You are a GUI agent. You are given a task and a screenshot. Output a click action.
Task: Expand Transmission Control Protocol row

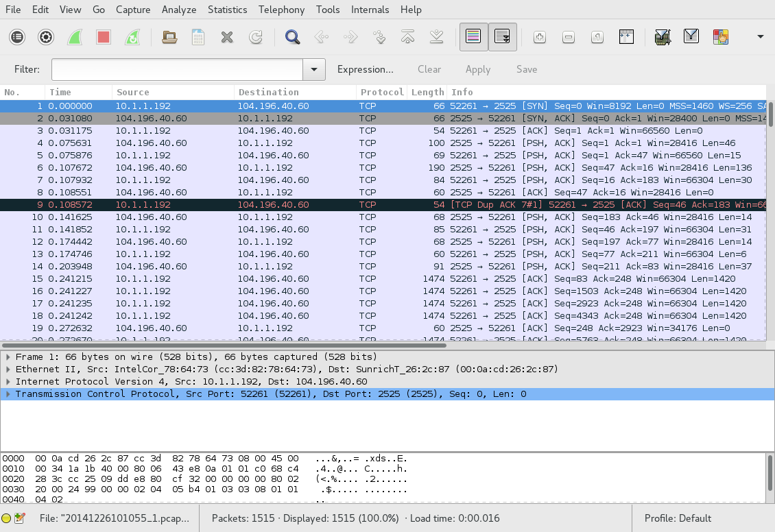(x=8, y=394)
